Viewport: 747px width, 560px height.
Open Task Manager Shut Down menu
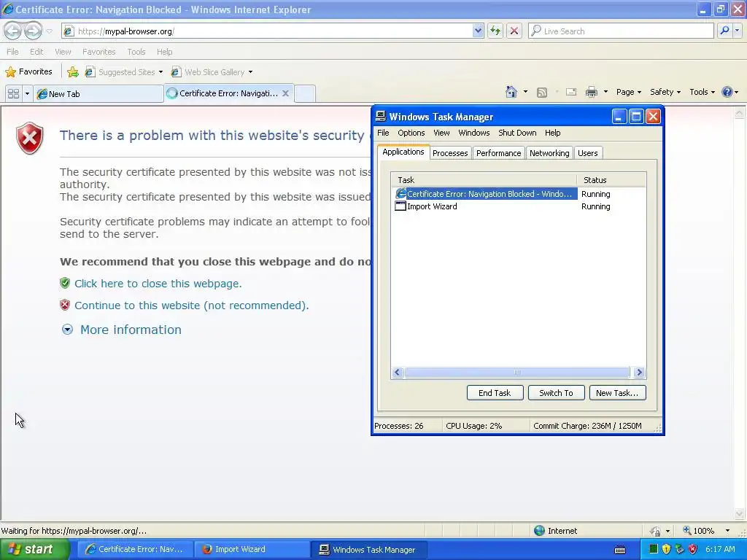pyautogui.click(x=517, y=133)
